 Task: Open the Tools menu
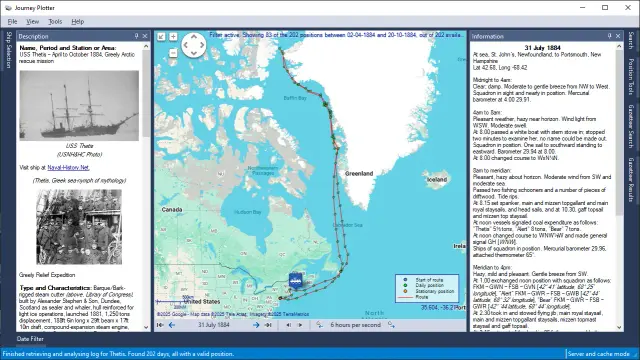tap(55, 22)
